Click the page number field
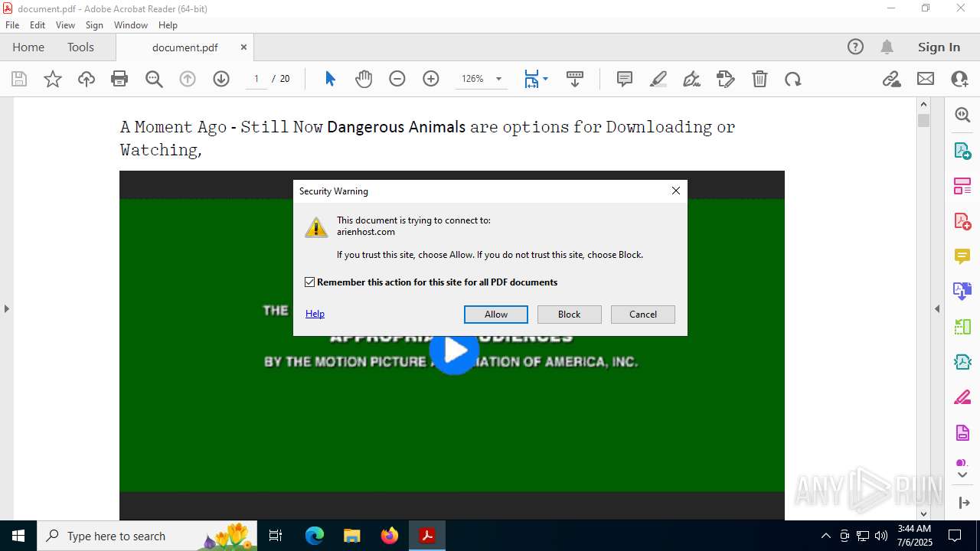The height and width of the screenshot is (551, 980). click(x=256, y=79)
